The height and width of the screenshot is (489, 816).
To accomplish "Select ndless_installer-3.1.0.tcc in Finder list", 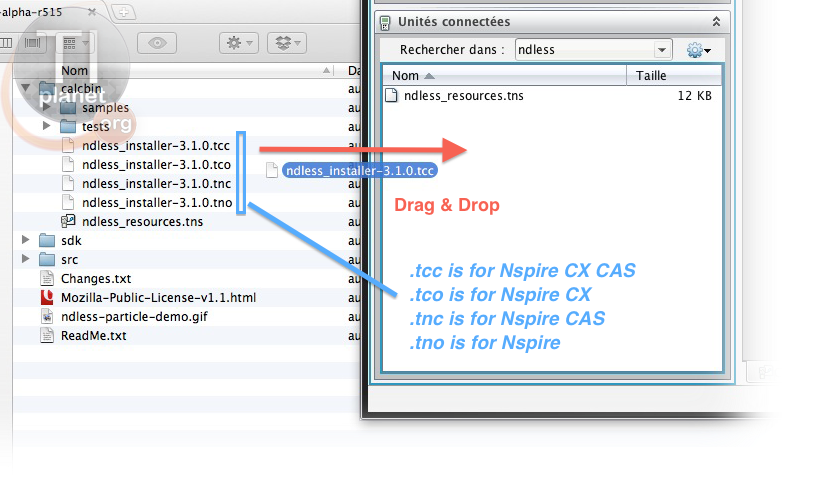I will [156, 146].
